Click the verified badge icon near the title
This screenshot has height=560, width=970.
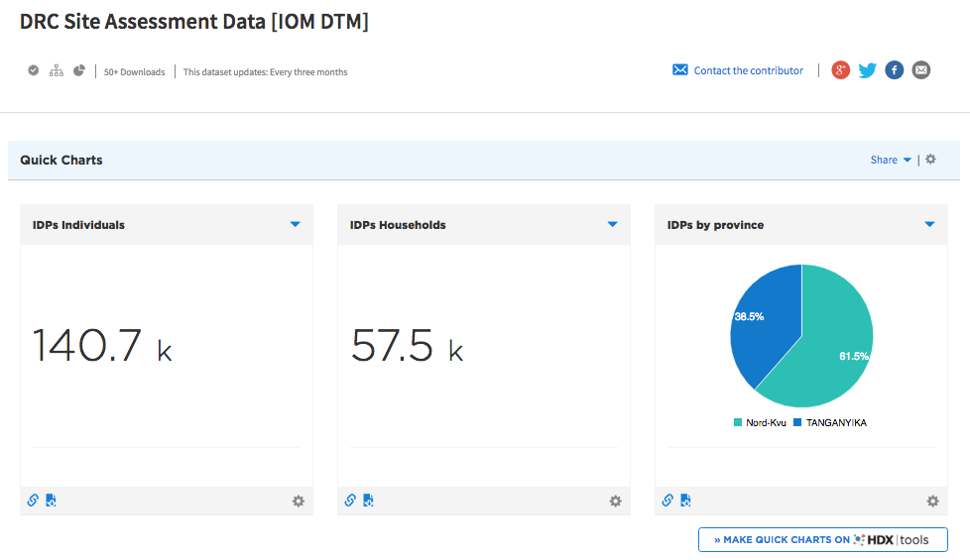[34, 71]
